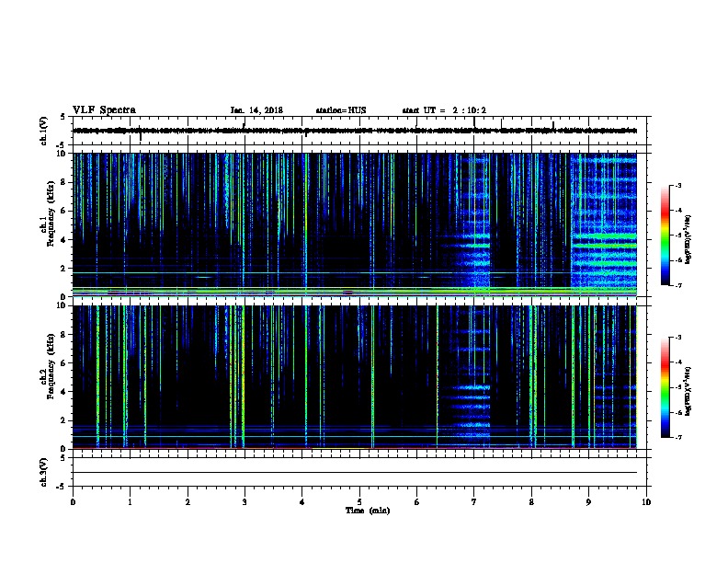Click the ch.1 color bar log(PSD) label
Screen dimensions: 728x563
(688, 239)
